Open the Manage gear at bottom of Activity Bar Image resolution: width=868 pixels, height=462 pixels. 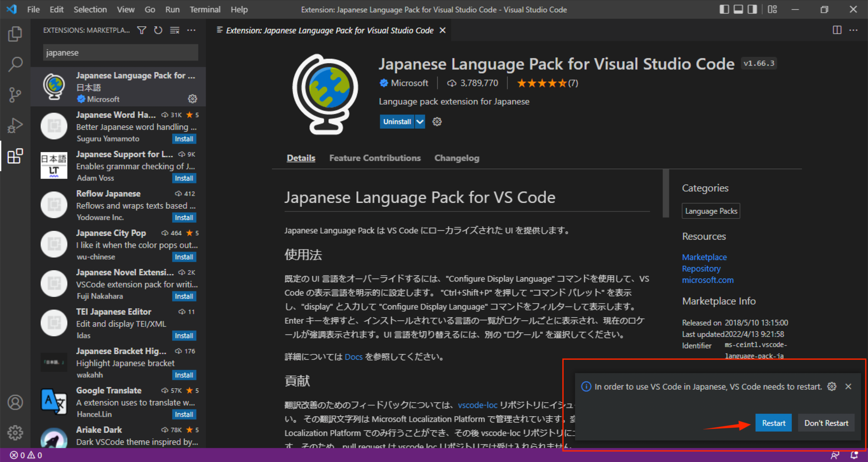point(15,432)
